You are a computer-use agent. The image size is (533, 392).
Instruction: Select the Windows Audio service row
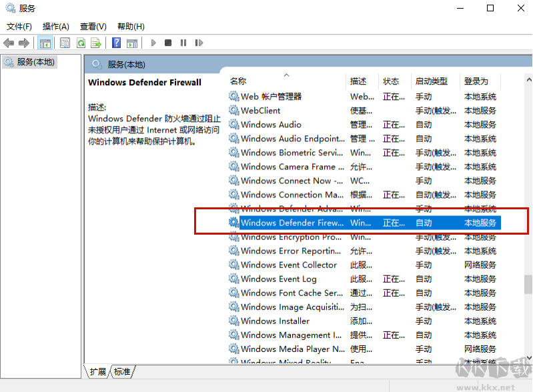[271, 125]
